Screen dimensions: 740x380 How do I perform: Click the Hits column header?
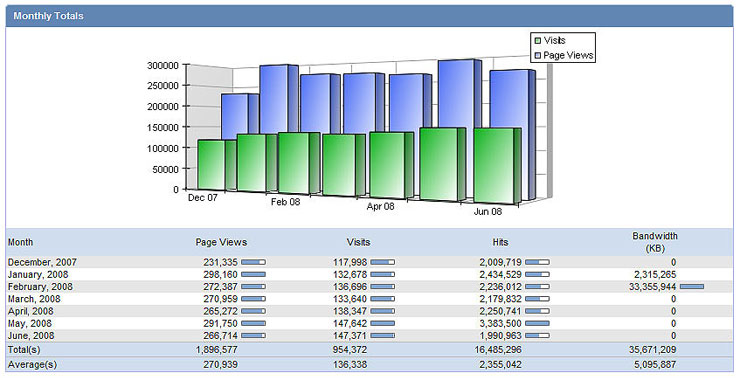tap(500, 242)
